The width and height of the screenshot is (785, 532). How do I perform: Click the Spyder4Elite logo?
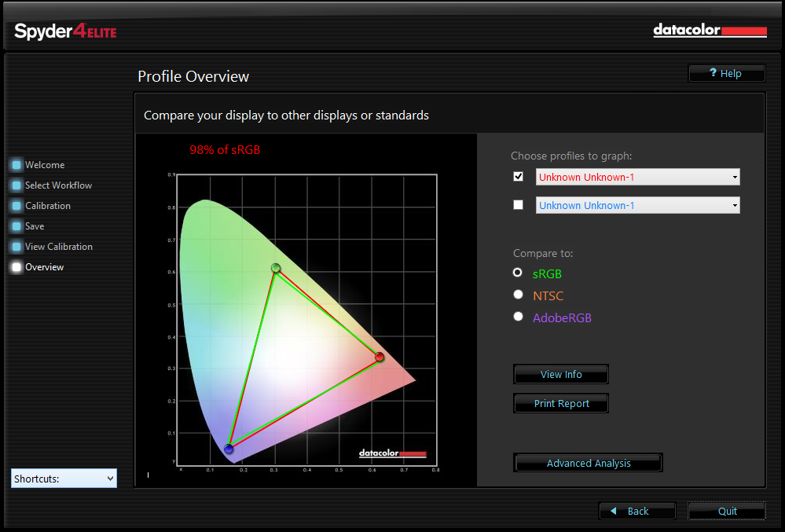(64, 32)
